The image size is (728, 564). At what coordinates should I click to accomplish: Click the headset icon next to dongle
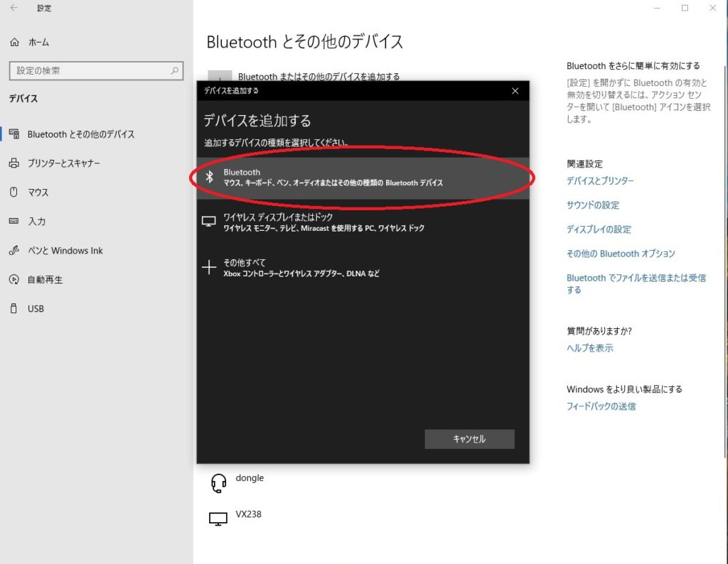pos(218,483)
